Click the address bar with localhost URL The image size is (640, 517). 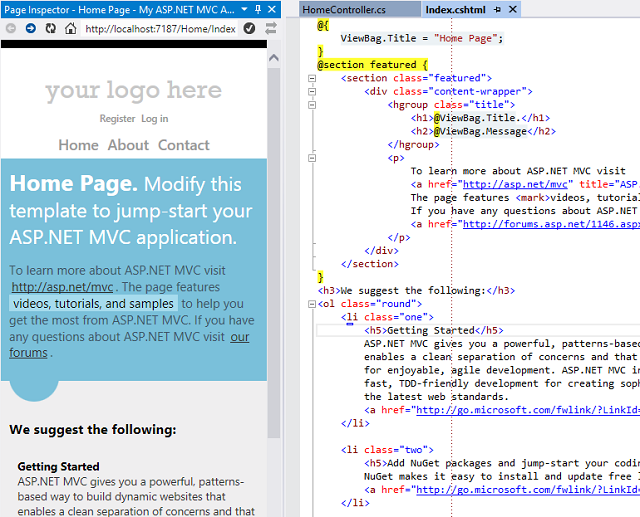pyautogui.click(x=160, y=29)
